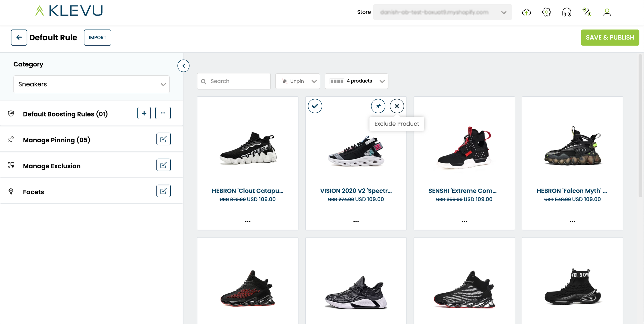Image resolution: width=644 pixels, height=324 pixels.
Task: Open the settings gear icon
Action: click(546, 12)
